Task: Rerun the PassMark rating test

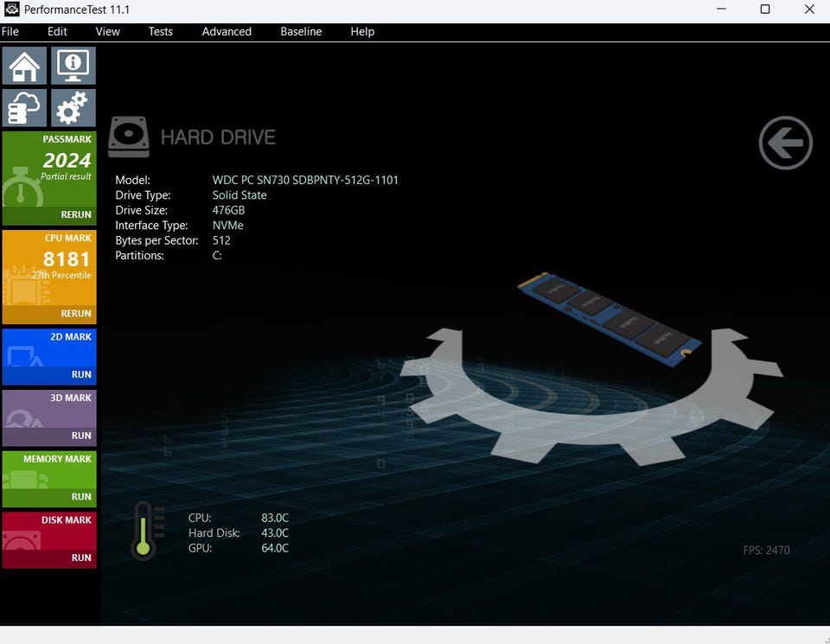Action: (x=49, y=215)
